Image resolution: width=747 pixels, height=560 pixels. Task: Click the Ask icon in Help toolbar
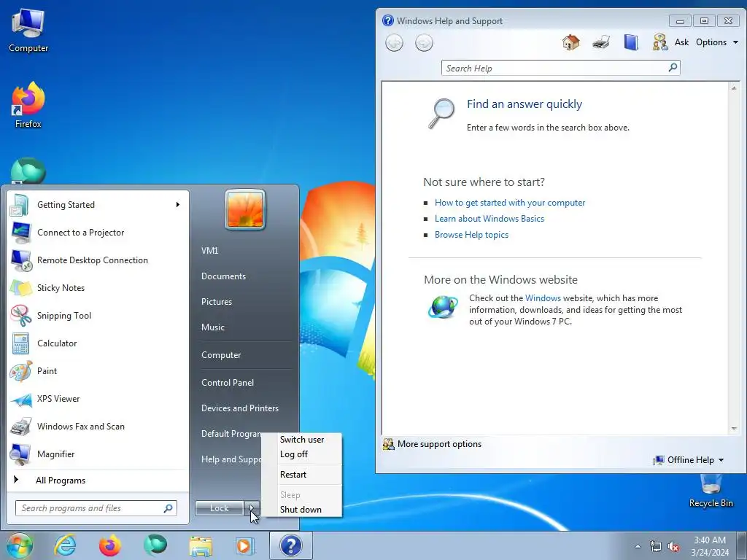(659, 42)
